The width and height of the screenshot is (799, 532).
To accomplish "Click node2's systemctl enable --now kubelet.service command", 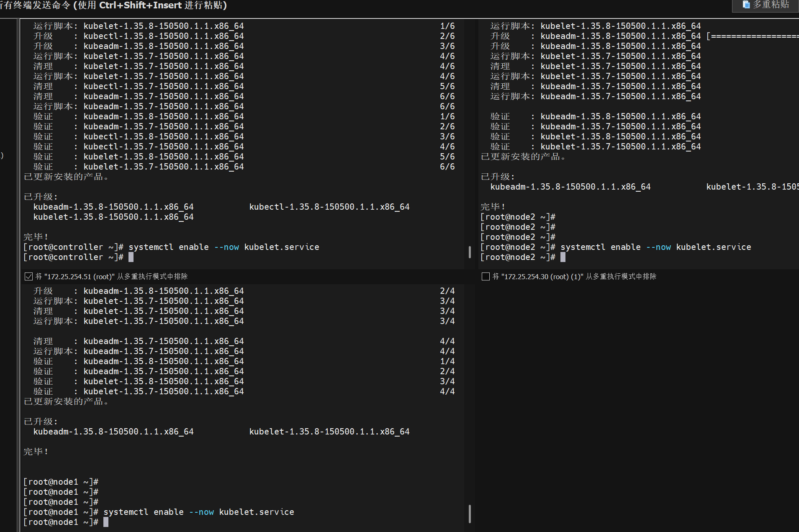I will click(655, 247).
